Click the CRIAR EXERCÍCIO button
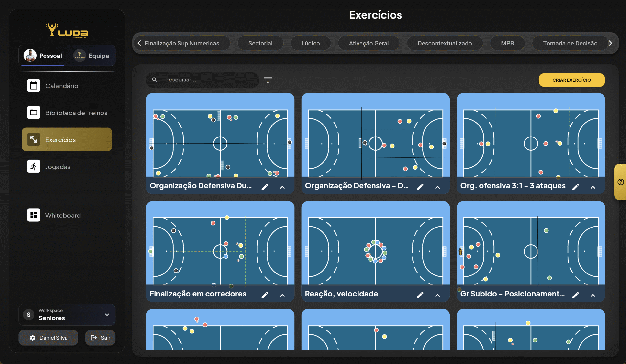Screen dimensions: 626x364 (572, 80)
